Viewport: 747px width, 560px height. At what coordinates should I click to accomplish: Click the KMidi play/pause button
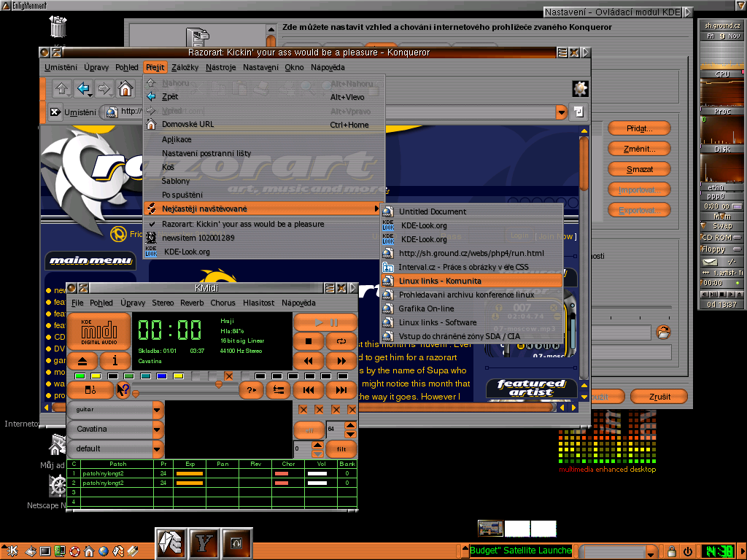[x=325, y=322]
